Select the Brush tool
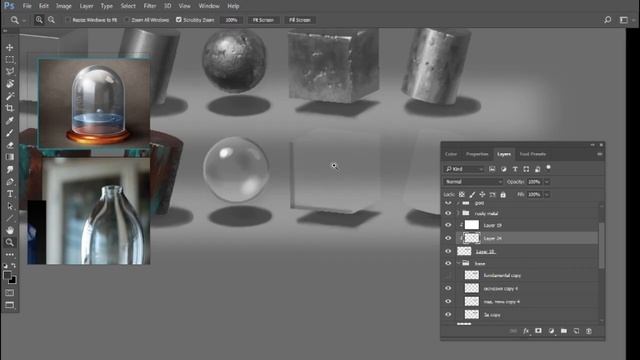640x360 pixels. pyautogui.click(x=10, y=133)
